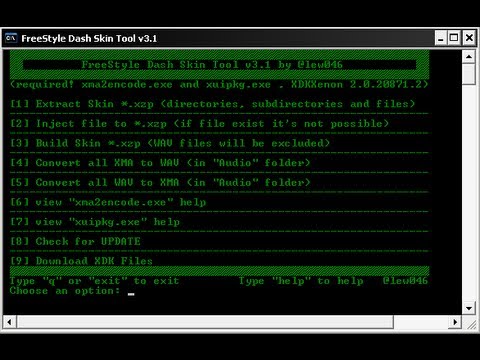Click the window title bar text
This screenshot has height=360, width=480.
89,38
